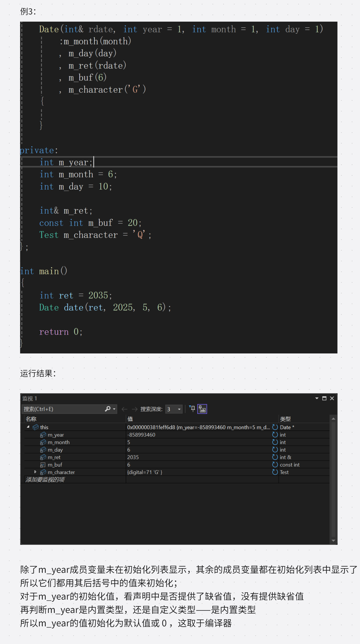Click the watch list vertical scrollbar track
Screen dimensions: 360x644
pyautogui.click(x=333, y=479)
